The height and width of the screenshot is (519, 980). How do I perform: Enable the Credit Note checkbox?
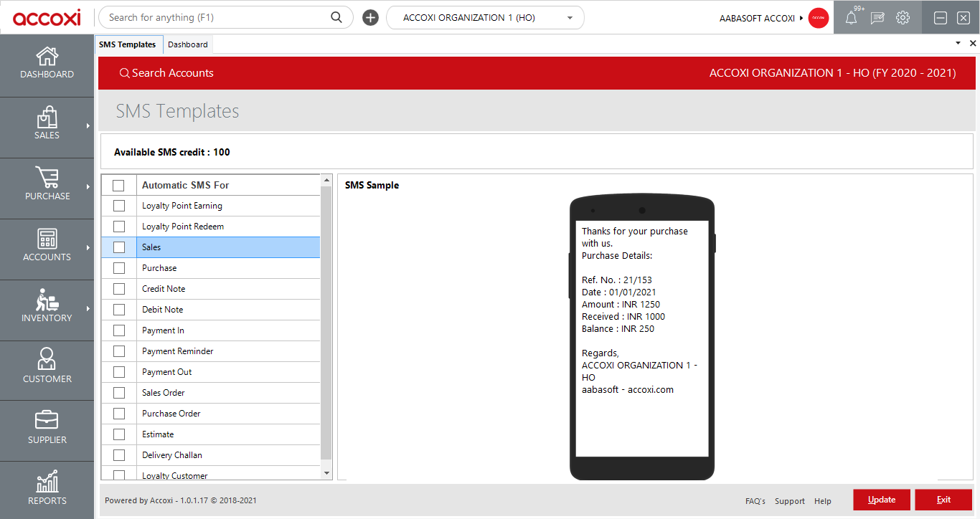[x=118, y=289]
